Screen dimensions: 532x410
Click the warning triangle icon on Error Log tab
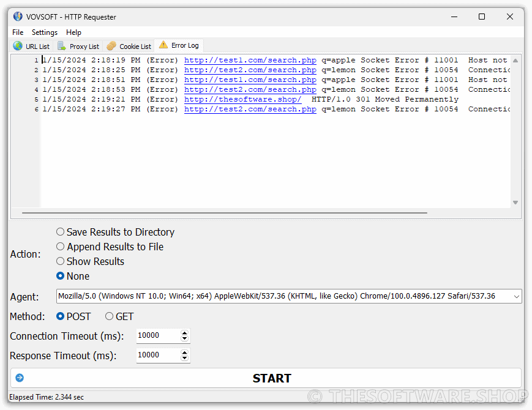163,45
